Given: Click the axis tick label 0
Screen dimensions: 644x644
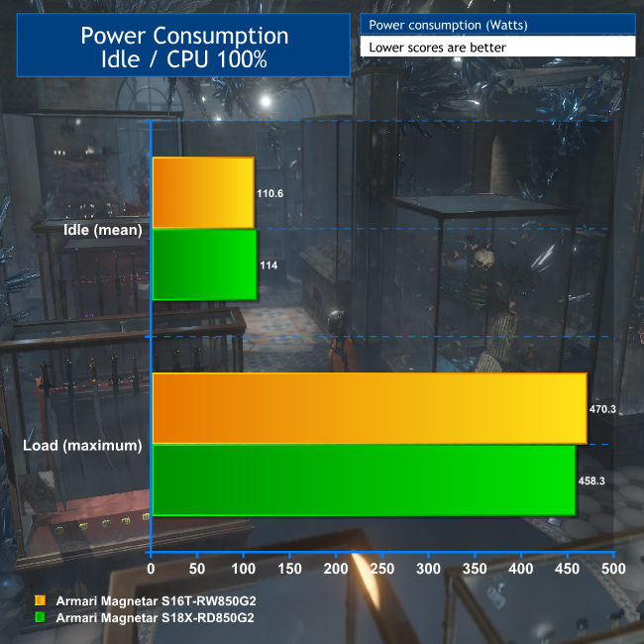Looking at the screenshot, I should (151, 569).
